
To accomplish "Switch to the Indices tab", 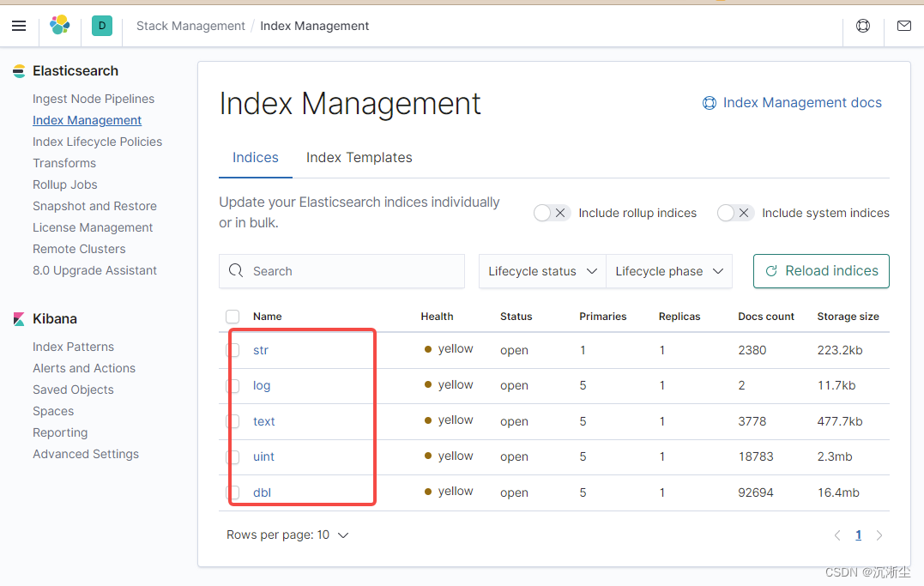I will pyautogui.click(x=255, y=157).
